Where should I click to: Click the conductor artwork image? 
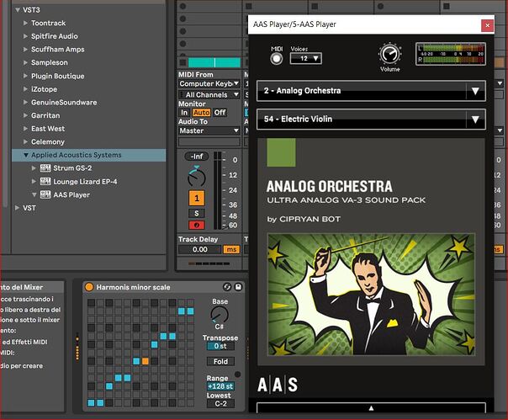371,294
